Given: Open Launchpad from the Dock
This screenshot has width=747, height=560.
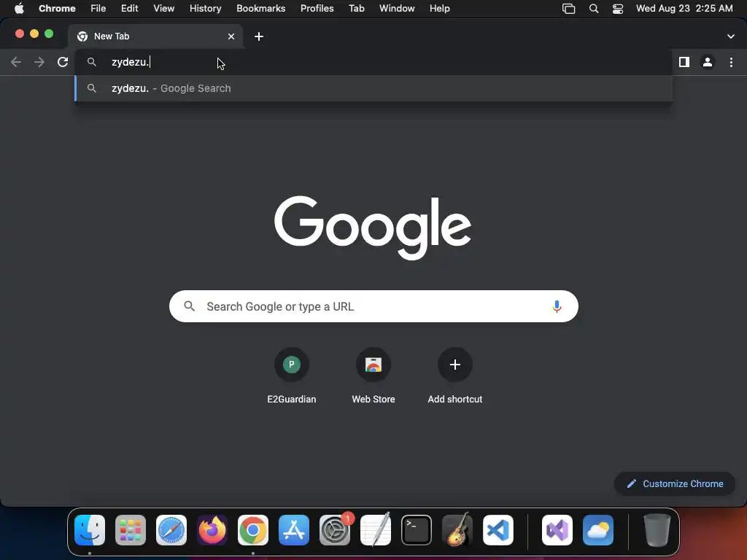Looking at the screenshot, I should pyautogui.click(x=131, y=529).
